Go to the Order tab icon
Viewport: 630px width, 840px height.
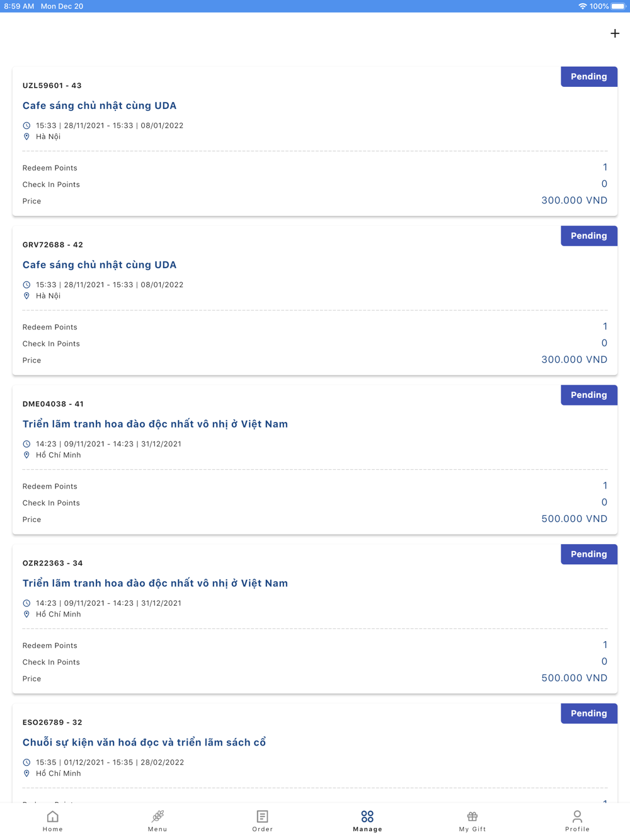(263, 817)
